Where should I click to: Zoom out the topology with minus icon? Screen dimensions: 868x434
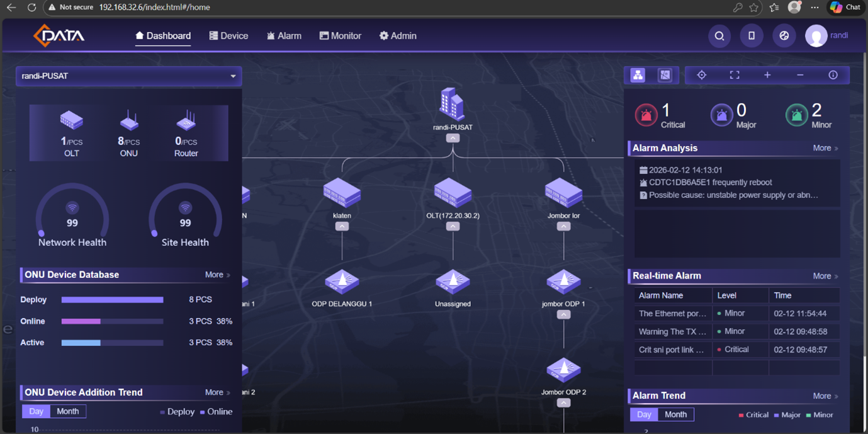coord(800,76)
